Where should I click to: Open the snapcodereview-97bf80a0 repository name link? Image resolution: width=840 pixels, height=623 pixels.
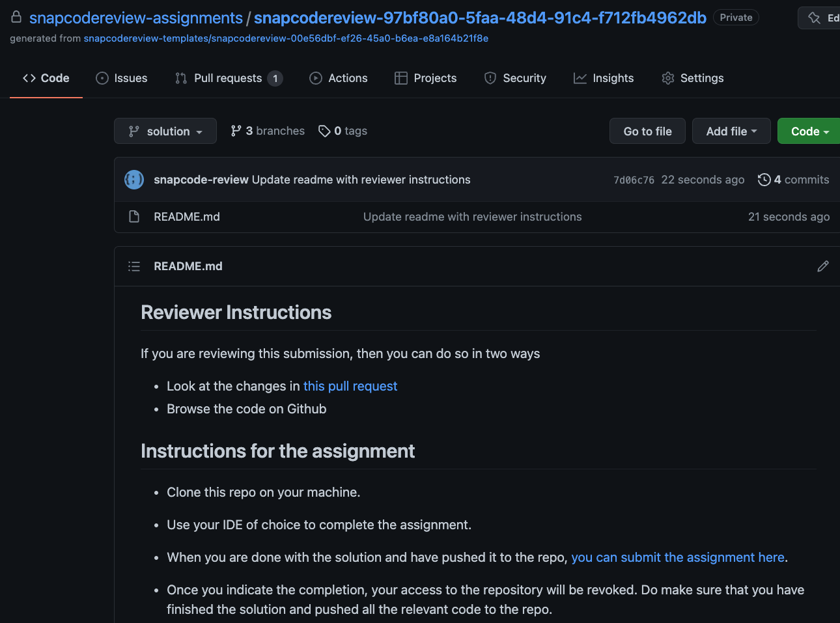(480, 18)
